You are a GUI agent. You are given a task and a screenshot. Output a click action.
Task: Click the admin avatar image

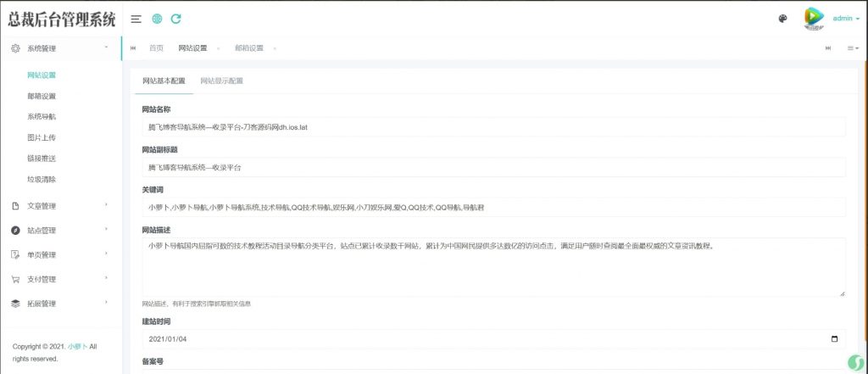pos(815,18)
